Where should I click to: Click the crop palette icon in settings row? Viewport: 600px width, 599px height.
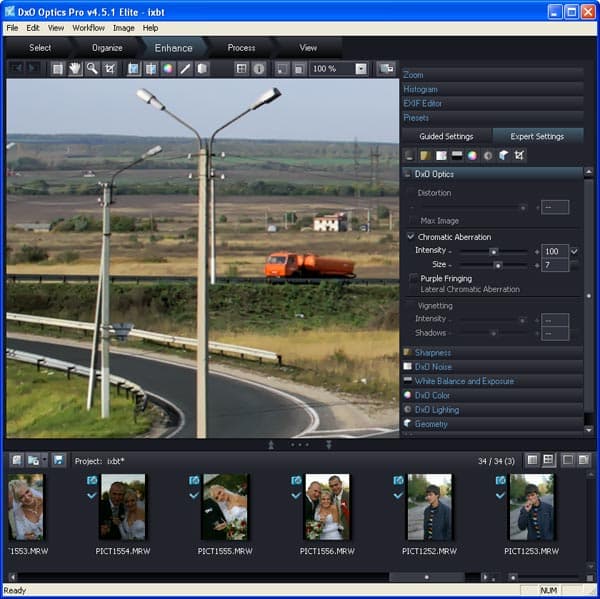519,155
